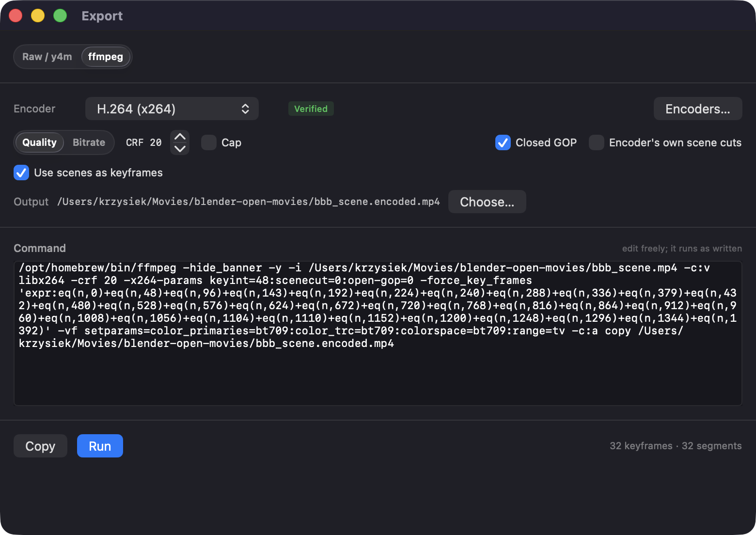
Task: Minimize the Export window with yellow button
Action: (38, 16)
